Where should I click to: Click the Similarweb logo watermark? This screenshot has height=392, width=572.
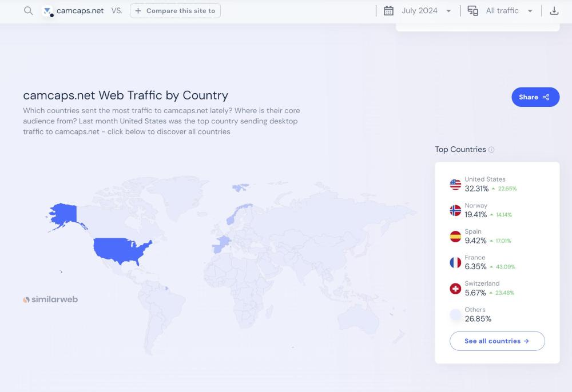pyautogui.click(x=50, y=299)
